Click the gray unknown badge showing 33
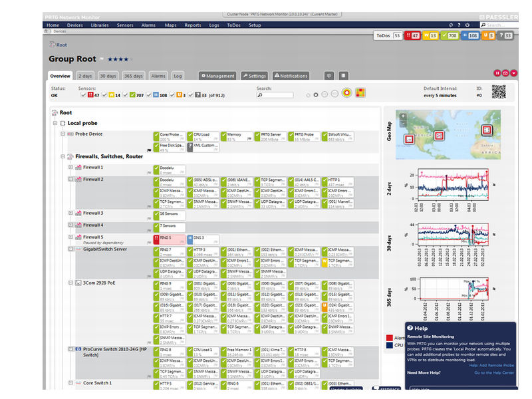 coord(505,36)
